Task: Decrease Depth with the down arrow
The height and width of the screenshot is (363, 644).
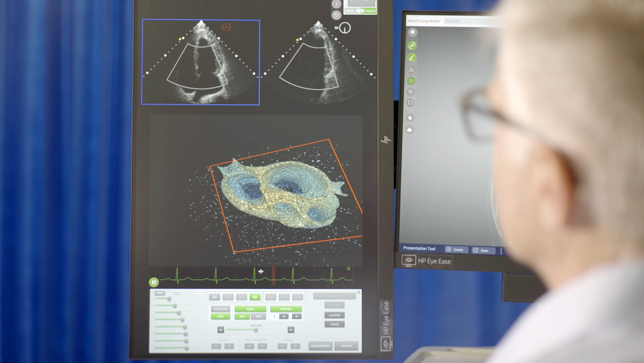Action: (x=216, y=346)
